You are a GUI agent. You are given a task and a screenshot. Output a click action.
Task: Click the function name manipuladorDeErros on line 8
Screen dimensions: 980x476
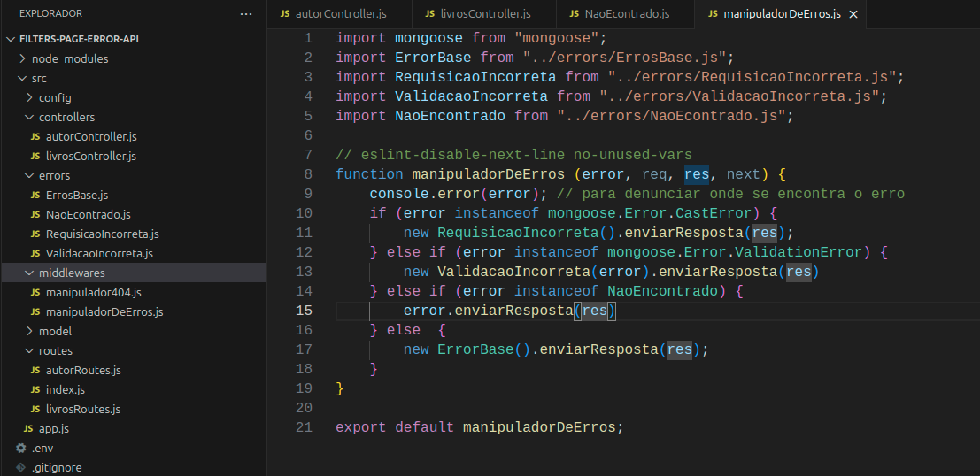488,174
